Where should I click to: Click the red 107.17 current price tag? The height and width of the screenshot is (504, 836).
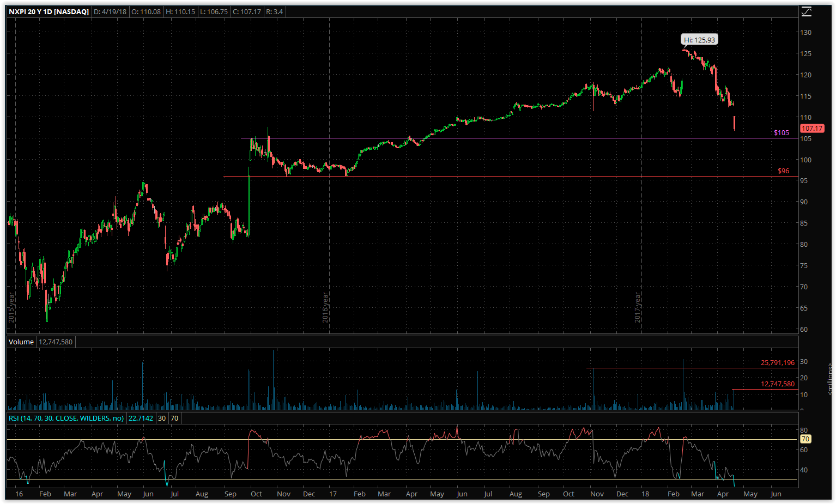[812, 129]
